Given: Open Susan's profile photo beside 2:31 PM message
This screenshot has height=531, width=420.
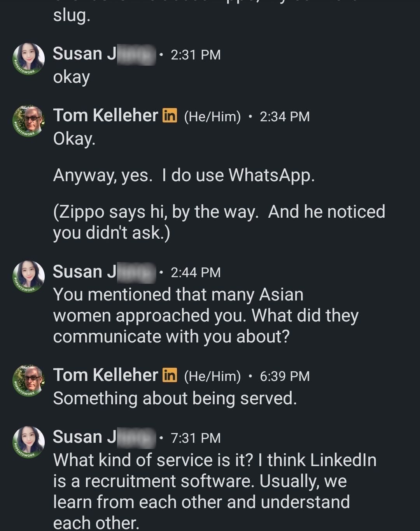Looking at the screenshot, I should pyautogui.click(x=28, y=59).
